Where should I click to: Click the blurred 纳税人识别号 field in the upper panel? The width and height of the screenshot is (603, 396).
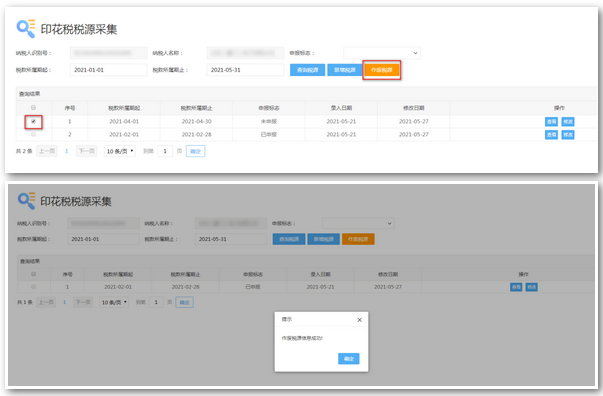tap(108, 53)
